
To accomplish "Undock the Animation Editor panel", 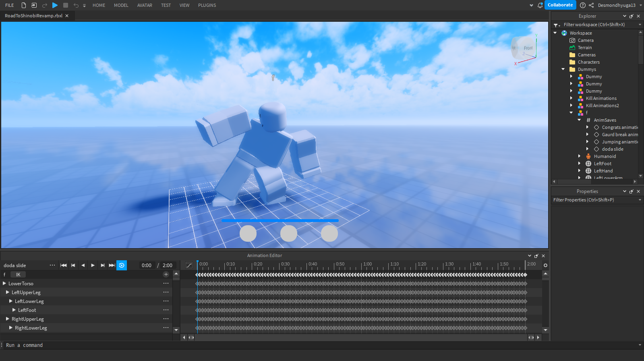I will point(536,256).
